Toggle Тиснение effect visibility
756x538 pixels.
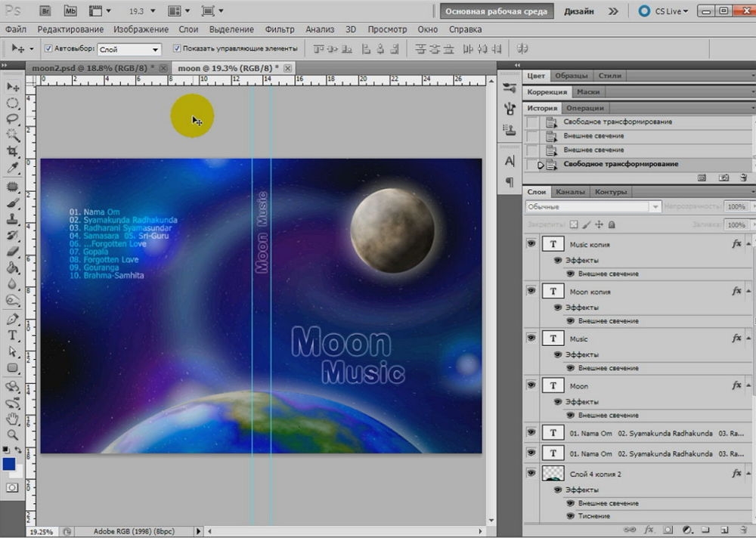click(571, 516)
